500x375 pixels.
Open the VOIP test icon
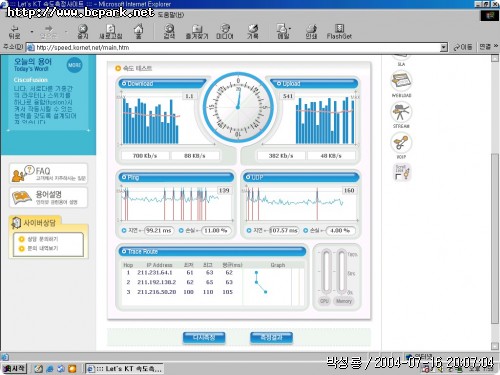pos(401,143)
